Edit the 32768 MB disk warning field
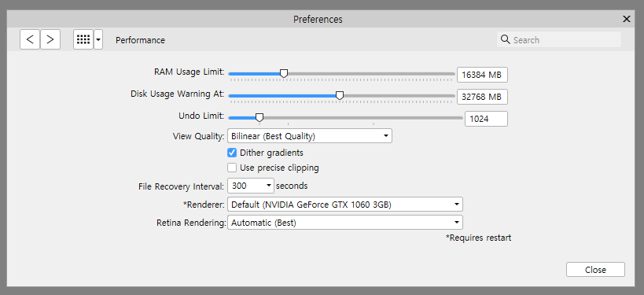The width and height of the screenshot is (644, 295). point(482,97)
